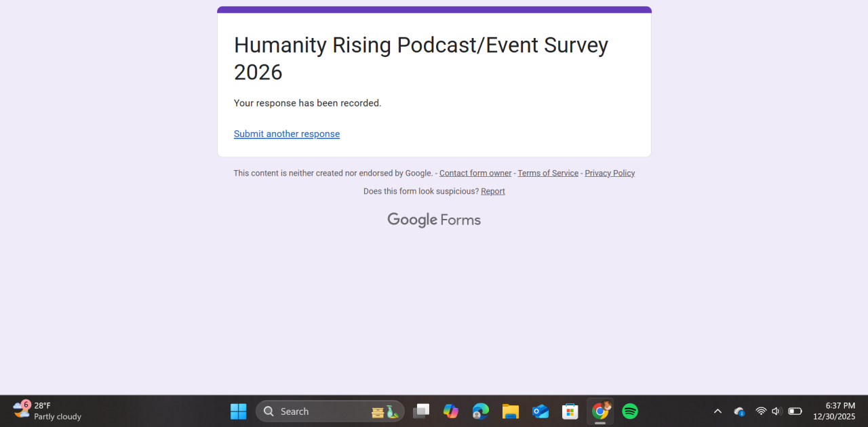Viewport: 868px width, 427px height.
Task: Click the OneDrive cloud tray icon
Action: pyautogui.click(x=739, y=411)
